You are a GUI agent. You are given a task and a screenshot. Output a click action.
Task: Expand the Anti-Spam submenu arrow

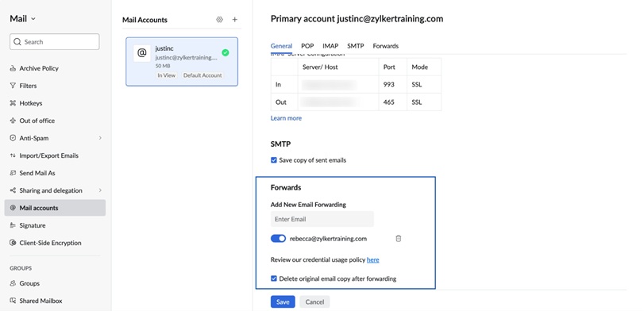point(100,138)
